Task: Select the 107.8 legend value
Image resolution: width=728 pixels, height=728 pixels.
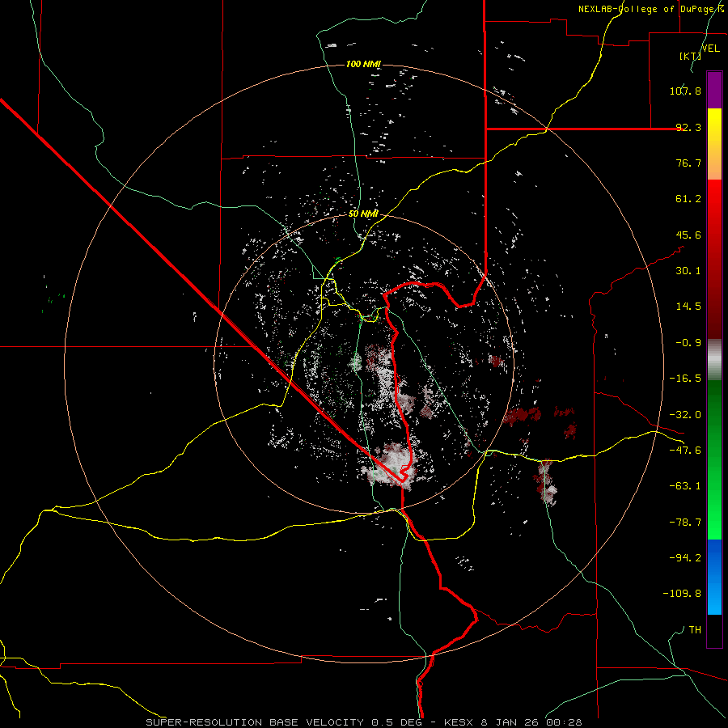Action: (x=685, y=91)
